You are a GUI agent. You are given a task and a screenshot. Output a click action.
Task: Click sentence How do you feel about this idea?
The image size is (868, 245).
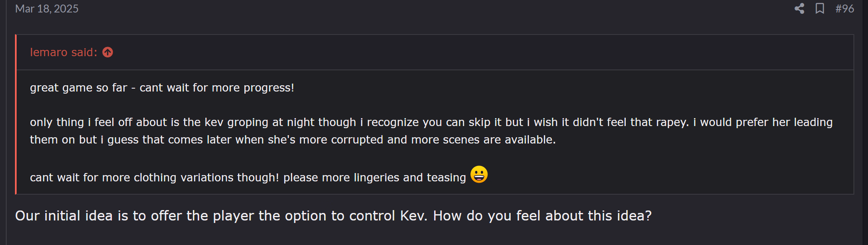point(542,216)
